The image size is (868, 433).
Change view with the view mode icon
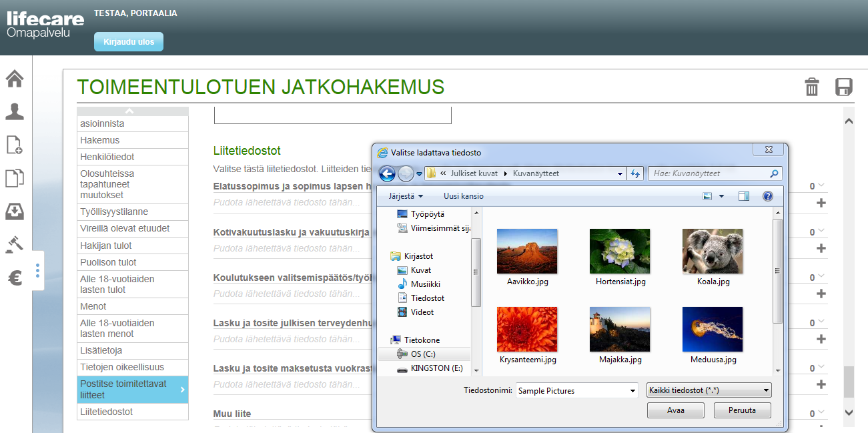[707, 196]
